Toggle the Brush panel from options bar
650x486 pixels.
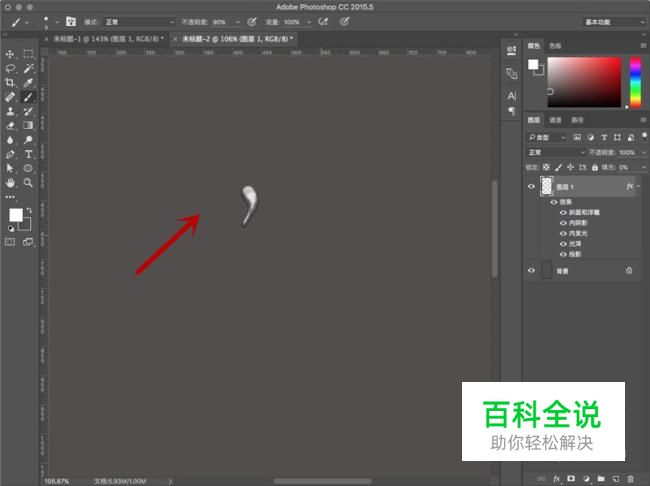pos(71,22)
